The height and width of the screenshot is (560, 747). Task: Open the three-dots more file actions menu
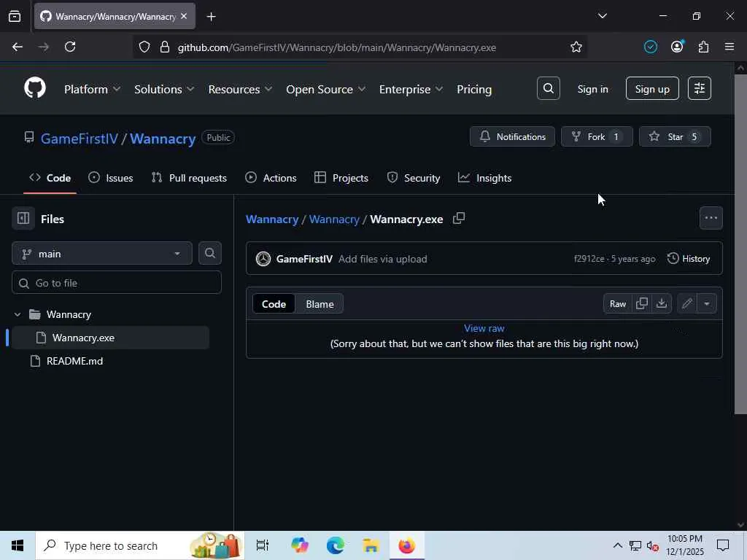coord(711,218)
